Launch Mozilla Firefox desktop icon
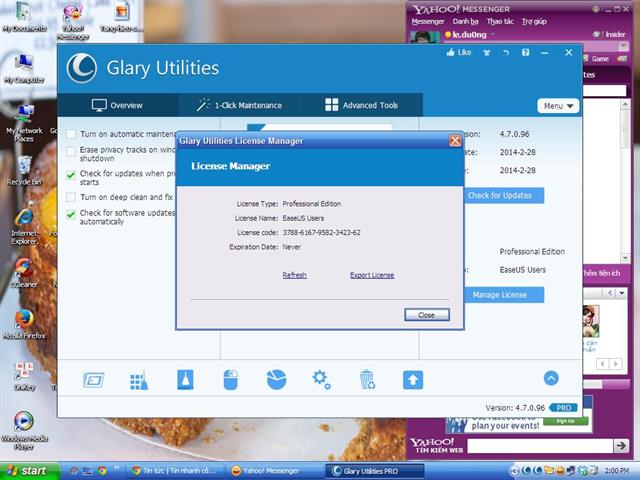Screen dimensions: 640x480 coord(24,324)
